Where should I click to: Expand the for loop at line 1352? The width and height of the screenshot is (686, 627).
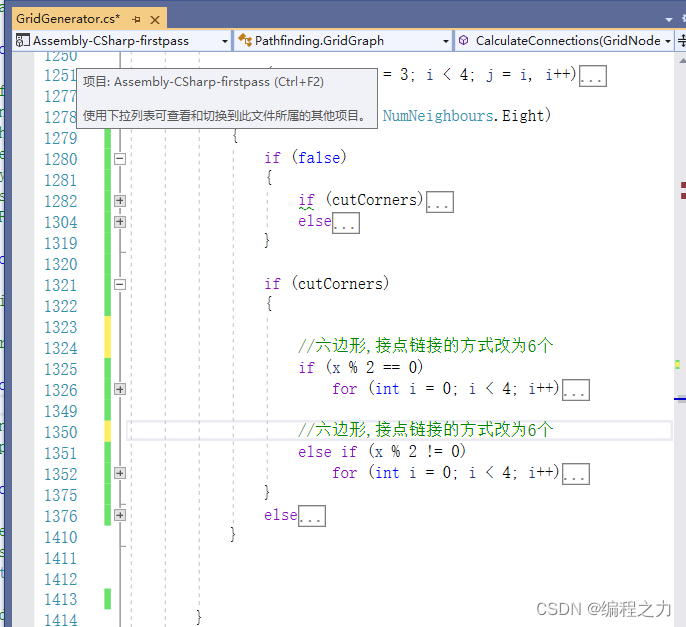pos(120,473)
